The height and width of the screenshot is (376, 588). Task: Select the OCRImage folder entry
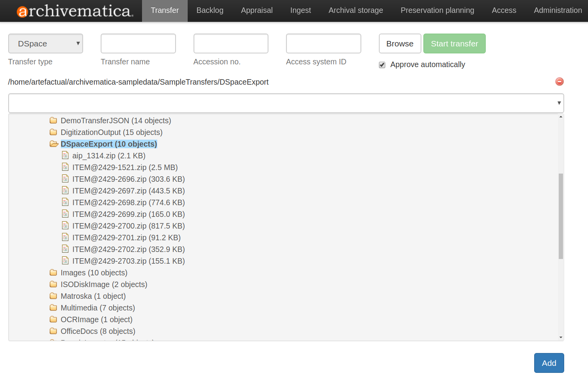click(96, 319)
